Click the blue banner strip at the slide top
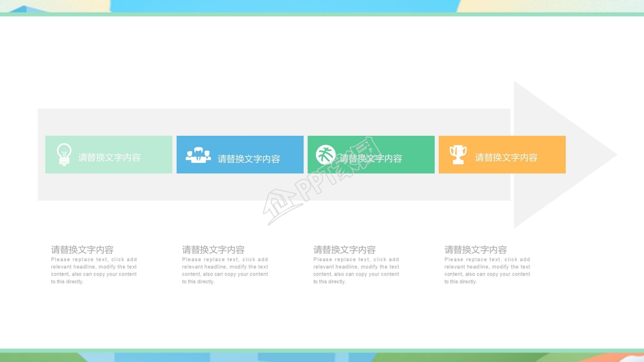Image resolution: width=644 pixels, height=362 pixels. (x=282, y=6)
